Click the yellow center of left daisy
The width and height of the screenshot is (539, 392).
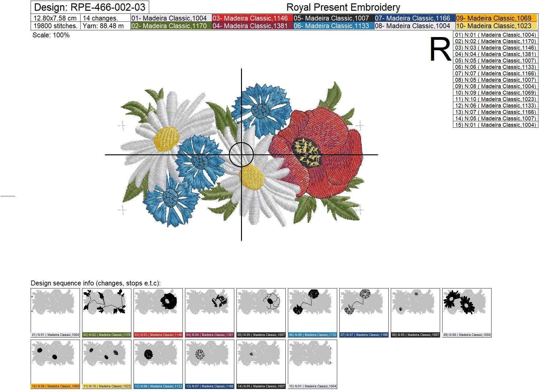tap(166, 138)
